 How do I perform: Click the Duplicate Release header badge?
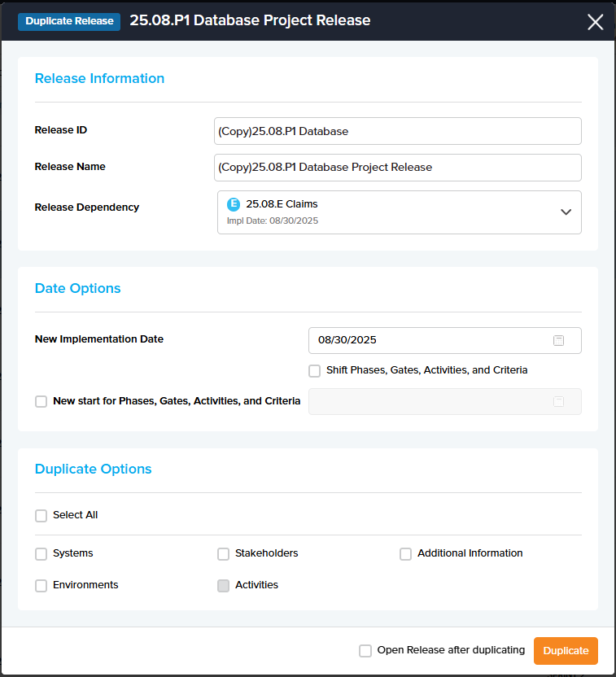[69, 21]
